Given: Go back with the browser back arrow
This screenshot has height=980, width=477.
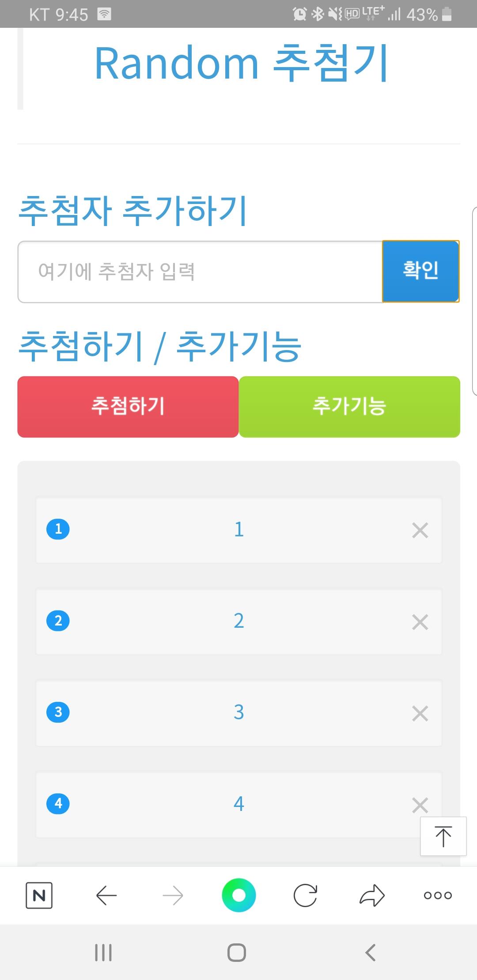Looking at the screenshot, I should 106,895.
